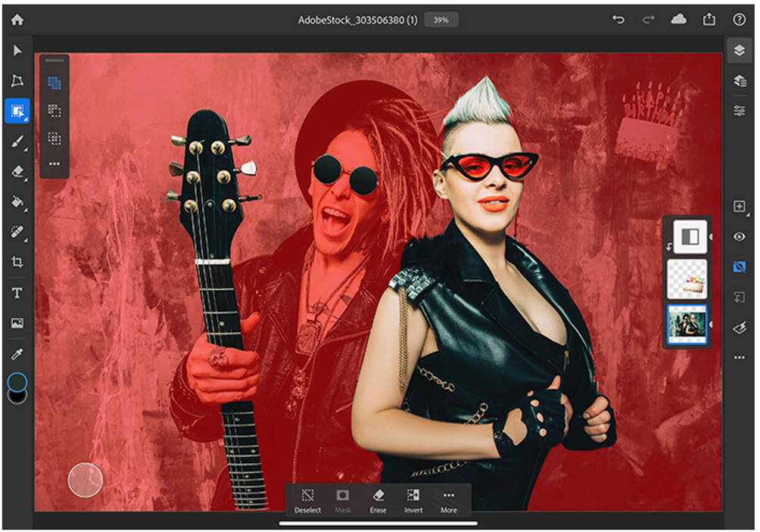Click Deselect in the bottom bar
Image resolution: width=760 pixels, height=532 pixels.
click(307, 499)
